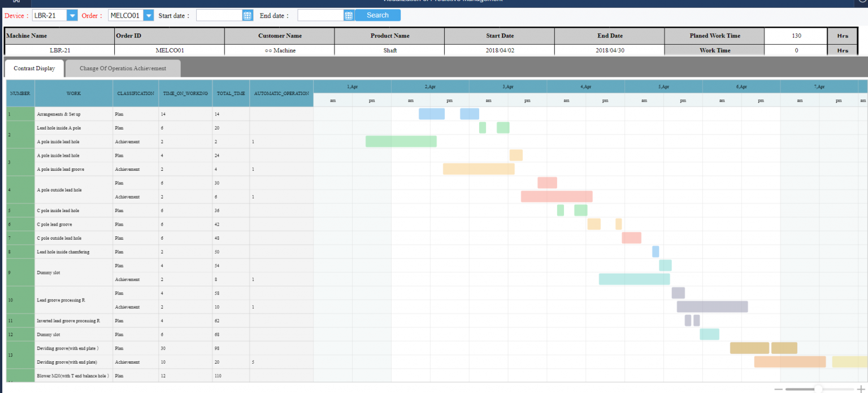This screenshot has width=868, height=393.
Task: Click inside the End date input field
Action: [322, 16]
